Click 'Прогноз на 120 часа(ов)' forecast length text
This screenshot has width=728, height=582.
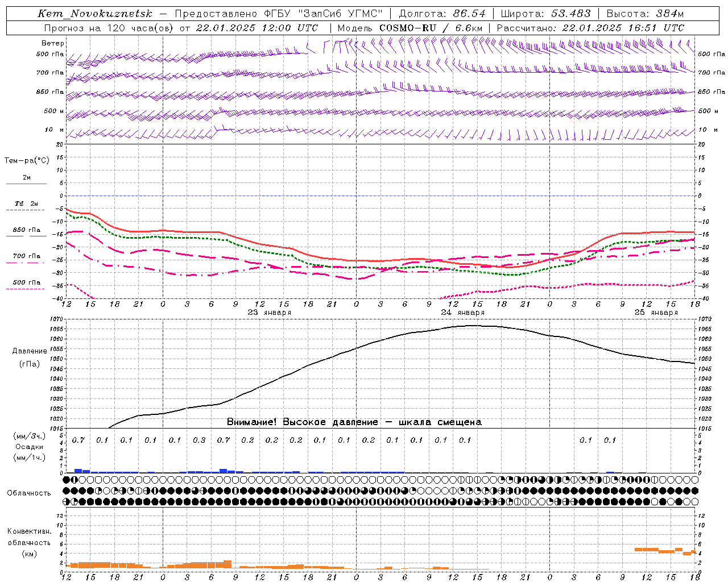pyautogui.click(x=109, y=28)
